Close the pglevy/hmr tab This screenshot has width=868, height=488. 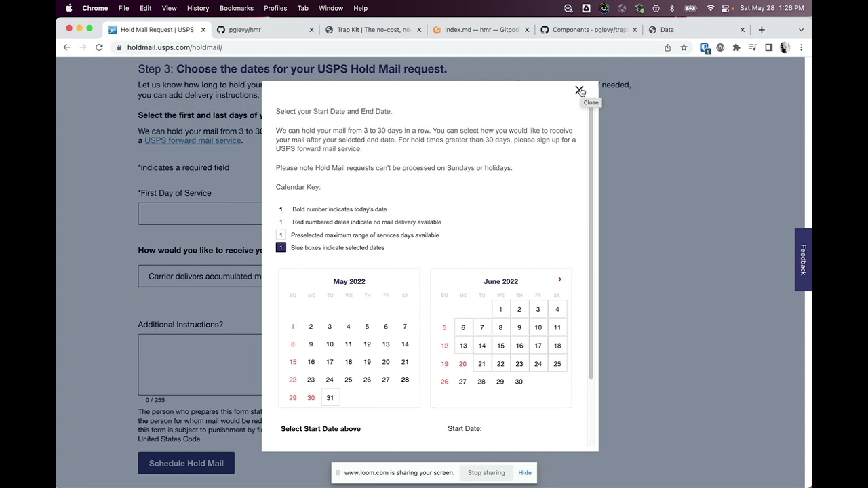click(311, 30)
